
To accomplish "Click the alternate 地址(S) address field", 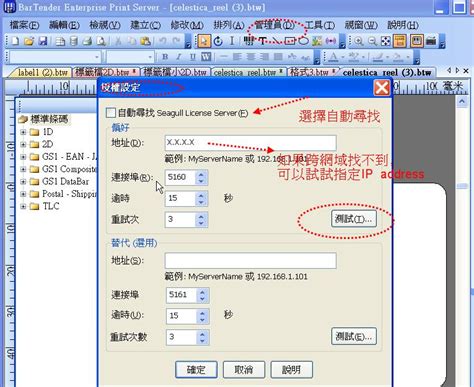I will (x=250, y=260).
